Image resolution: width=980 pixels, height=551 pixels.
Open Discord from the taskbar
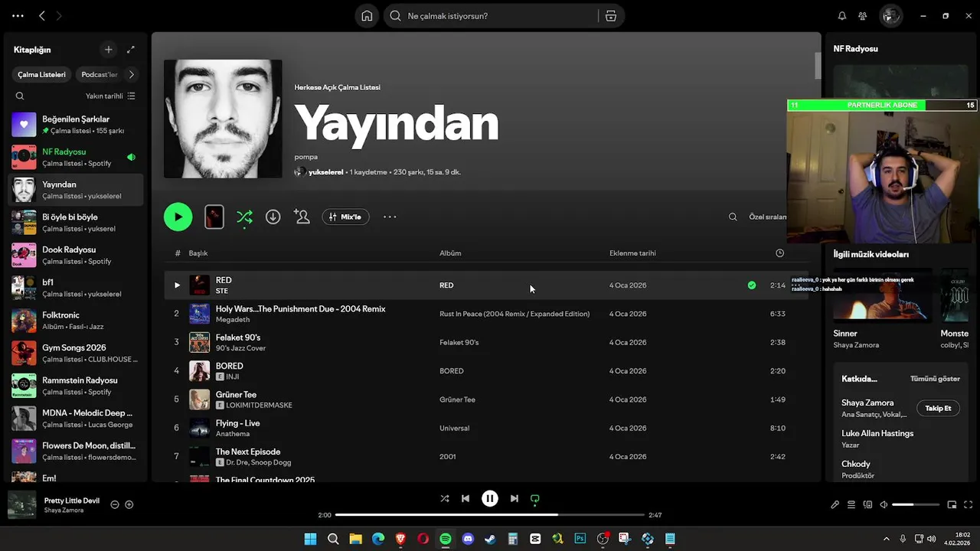pyautogui.click(x=468, y=539)
